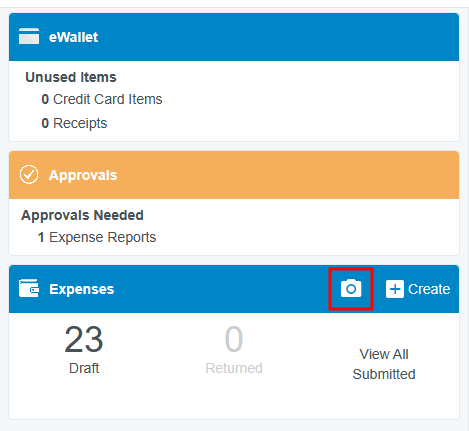Viewport: 469px width, 431px height.
Task: Create a new expense report
Action: pos(418,289)
